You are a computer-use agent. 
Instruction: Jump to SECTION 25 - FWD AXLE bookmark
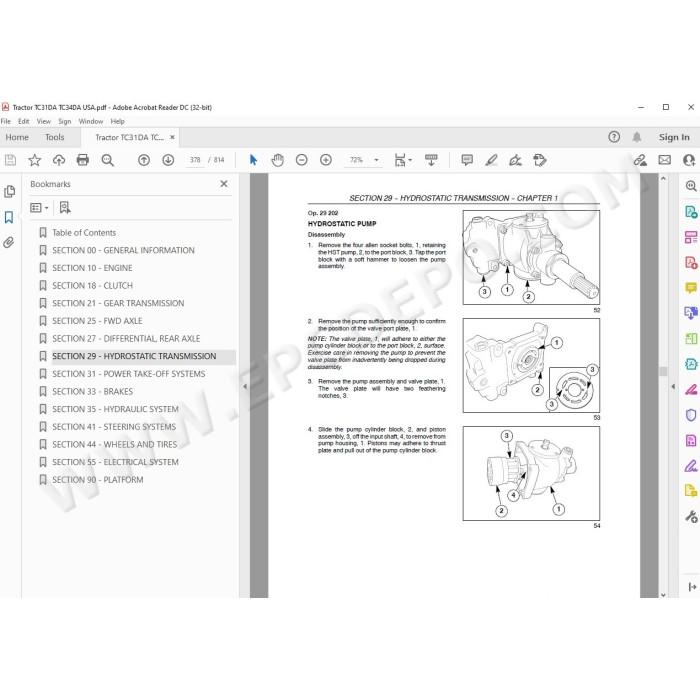97,321
